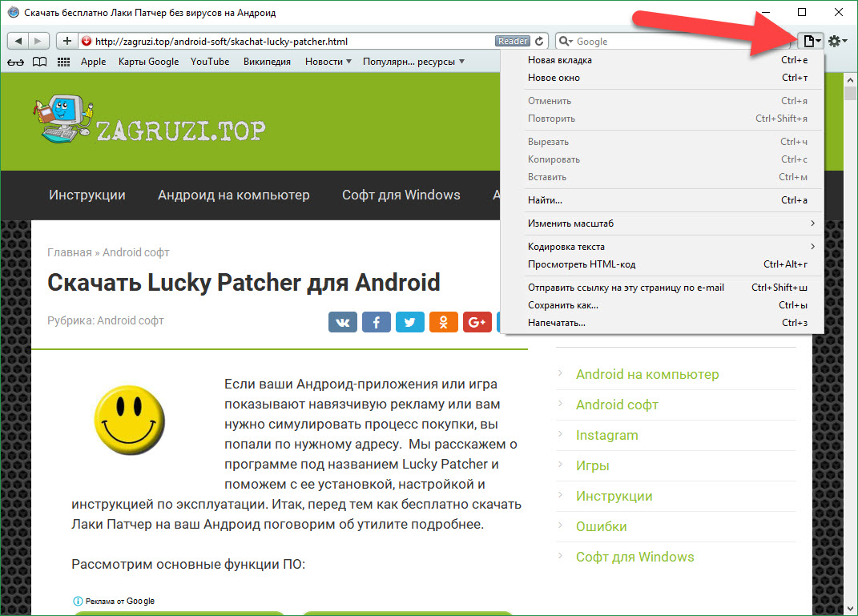The width and height of the screenshot is (858, 616).
Task: Open the Android на компьютер sidebar link
Action: tap(647, 374)
